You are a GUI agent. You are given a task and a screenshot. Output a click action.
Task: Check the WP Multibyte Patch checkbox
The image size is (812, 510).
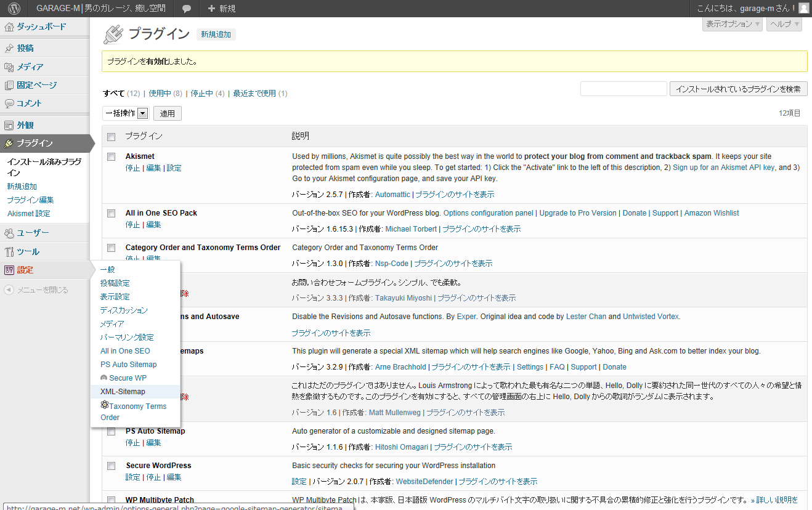112,500
